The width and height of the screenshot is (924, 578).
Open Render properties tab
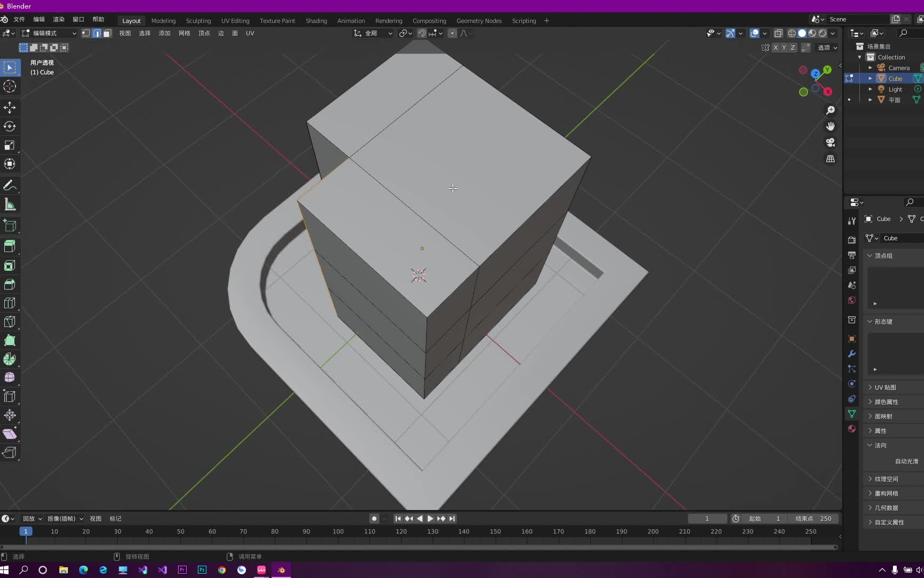point(851,240)
